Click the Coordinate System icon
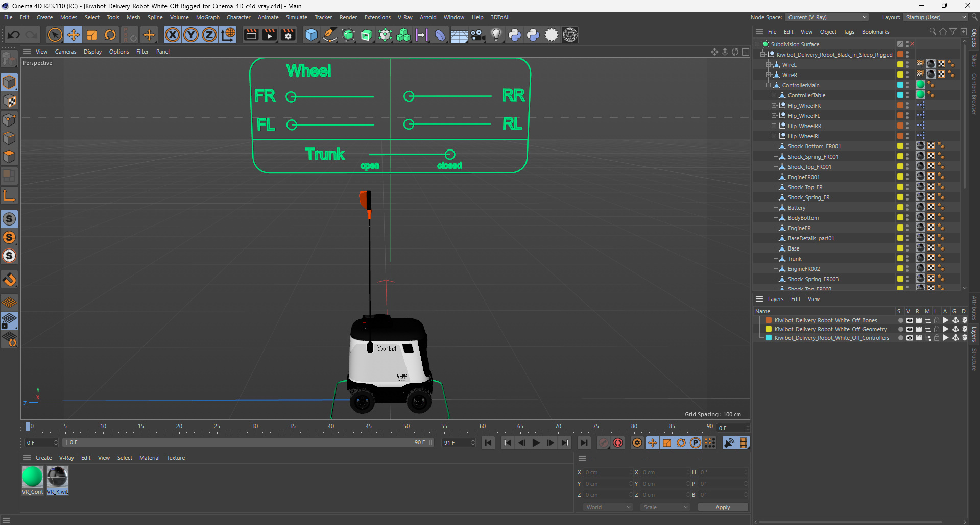Screen dimensions: 980x525 click(228, 35)
